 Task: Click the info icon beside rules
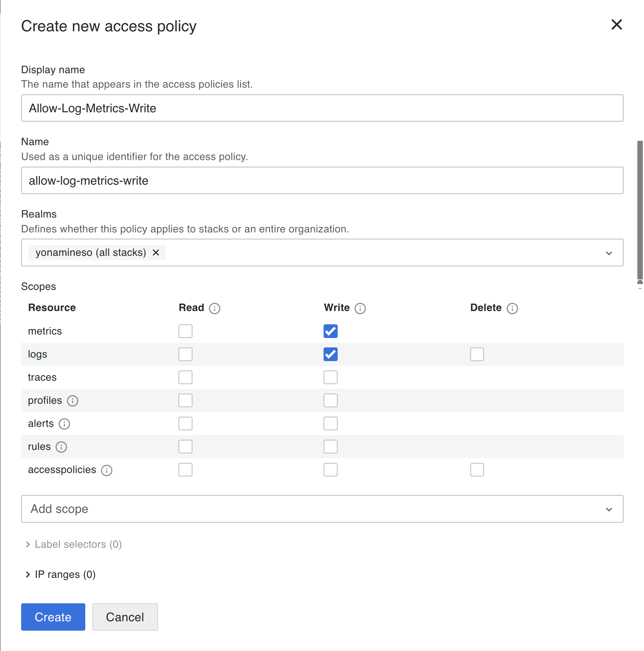coord(61,447)
